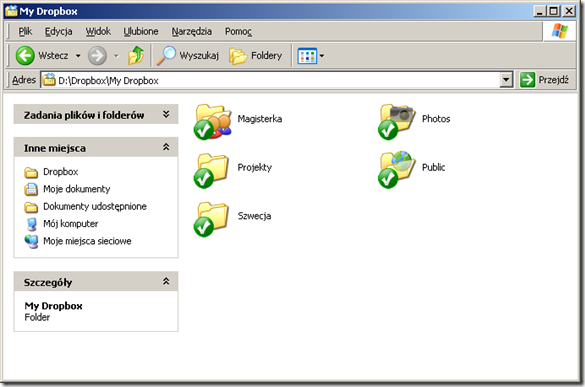The width and height of the screenshot is (585, 387).
Task: Click the Moje miejsca sieciowe icon
Action: click(31, 241)
